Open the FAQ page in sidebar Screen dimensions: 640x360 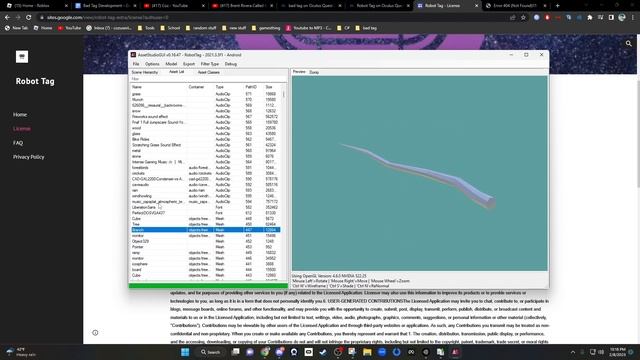point(18,143)
